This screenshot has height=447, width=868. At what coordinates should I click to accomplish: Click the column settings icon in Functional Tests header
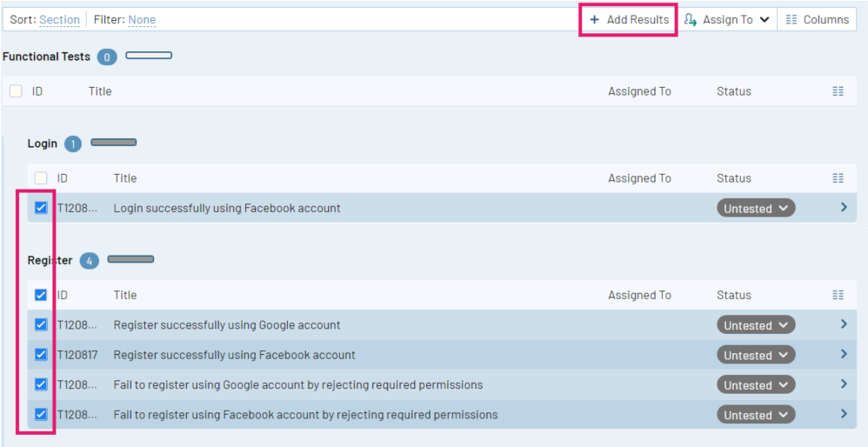(838, 91)
